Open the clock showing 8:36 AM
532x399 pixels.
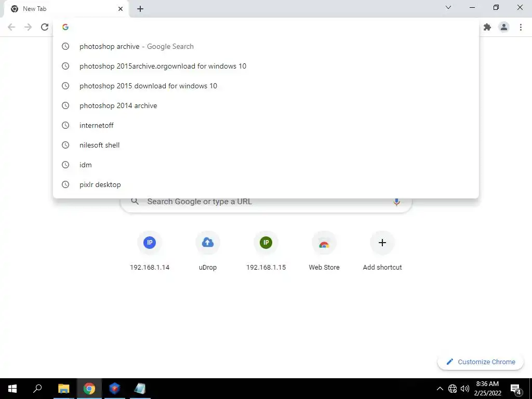(x=487, y=389)
